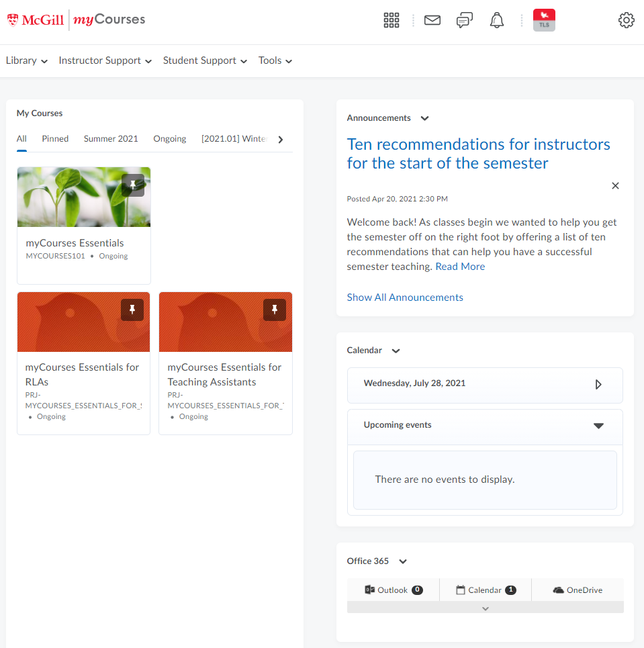Open OneDrive in the Office 365 widget
The image size is (644, 648).
pos(577,590)
